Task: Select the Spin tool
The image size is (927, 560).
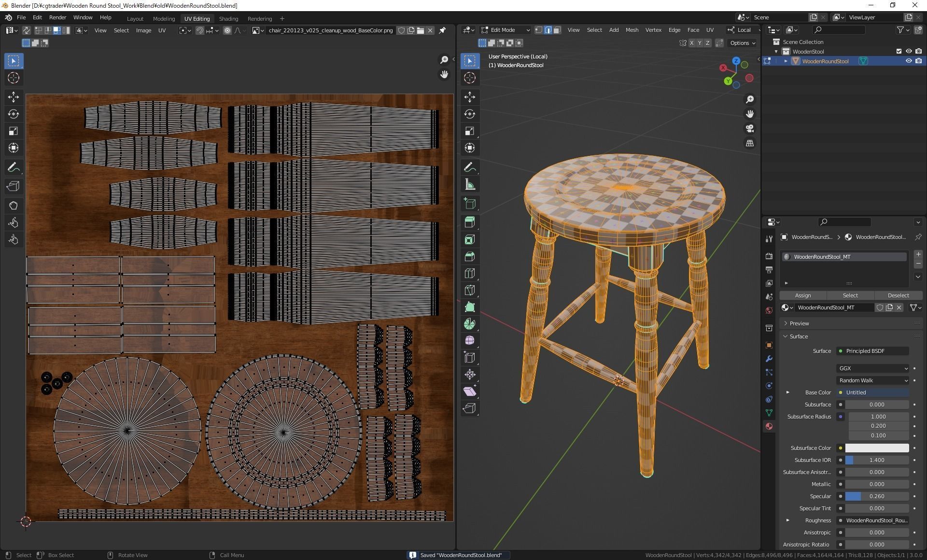Action: click(x=470, y=324)
